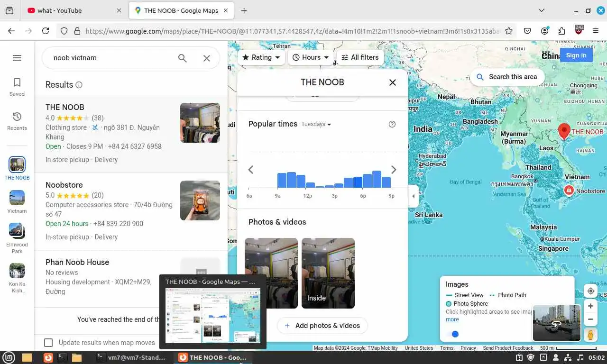Viewport: 607px width, 364px height.
Task: Click the search magnifier icon
Action: (183, 58)
